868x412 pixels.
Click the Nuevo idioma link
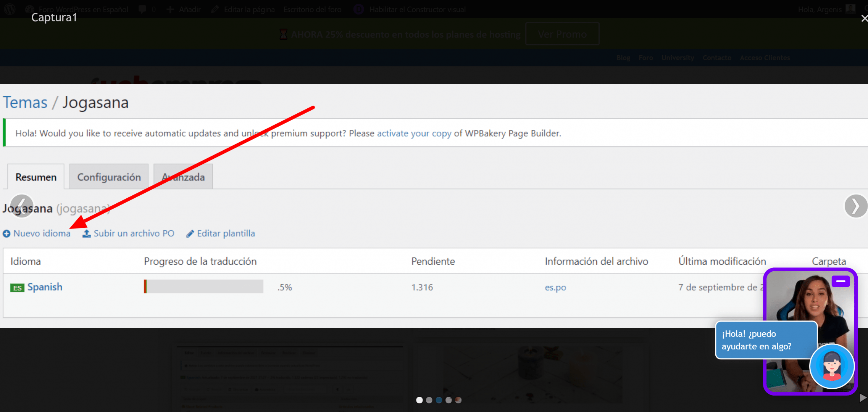pyautogui.click(x=42, y=233)
